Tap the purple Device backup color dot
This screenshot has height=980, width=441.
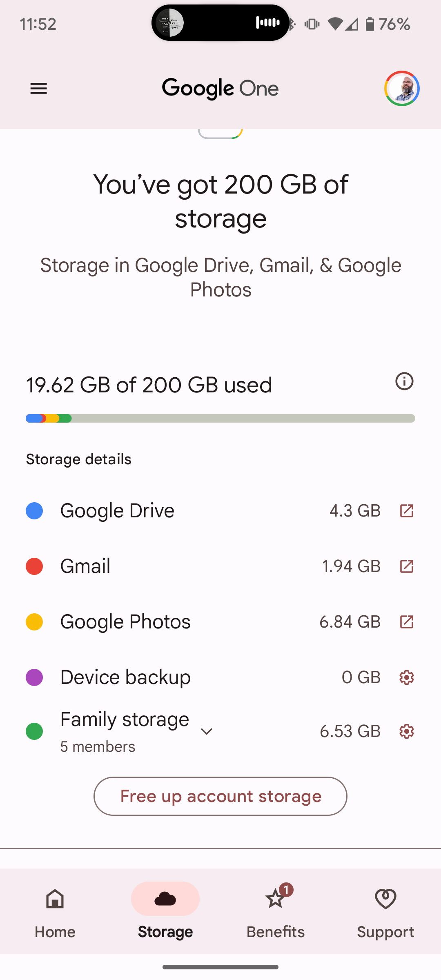click(x=34, y=677)
